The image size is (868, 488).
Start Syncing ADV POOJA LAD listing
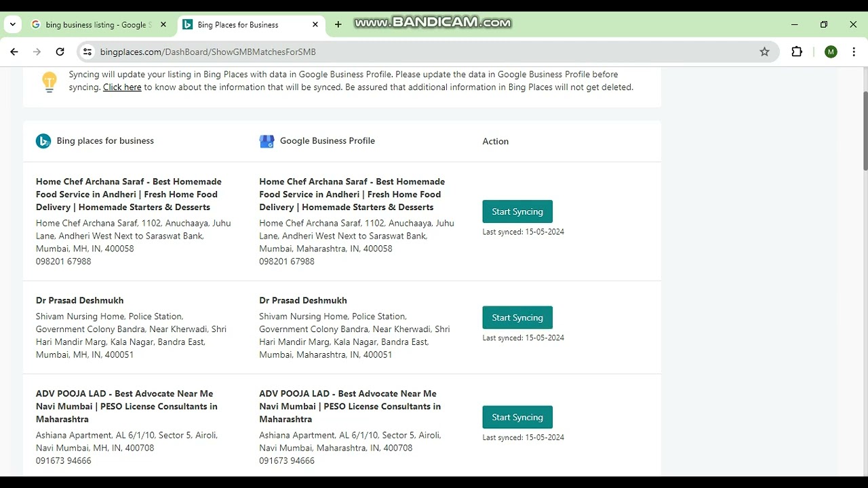[517, 417]
